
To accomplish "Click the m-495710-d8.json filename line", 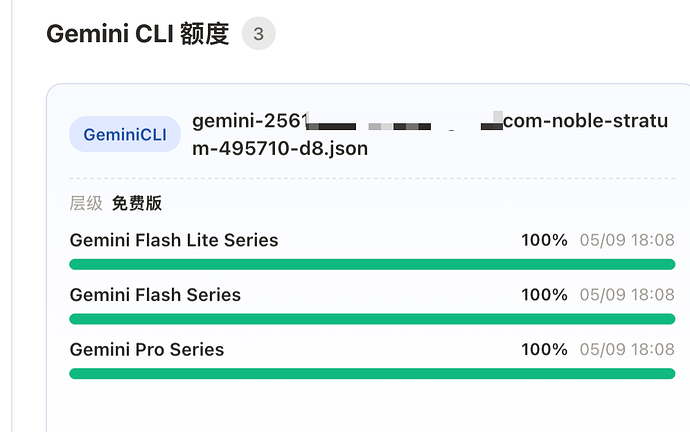I will [280, 149].
